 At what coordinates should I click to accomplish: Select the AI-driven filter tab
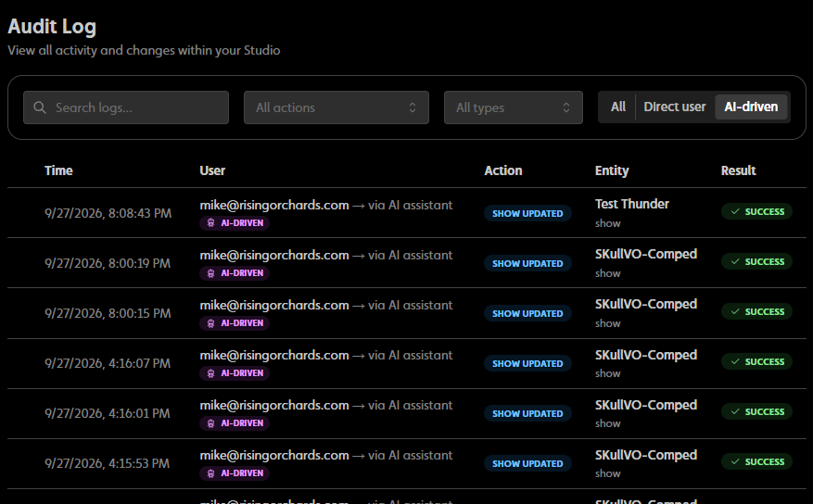point(751,107)
